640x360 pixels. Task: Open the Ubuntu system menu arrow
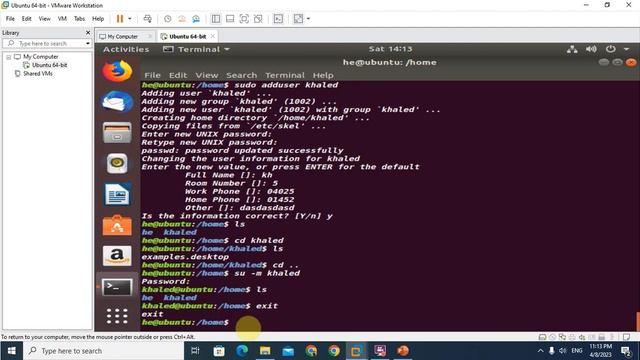tap(627, 49)
